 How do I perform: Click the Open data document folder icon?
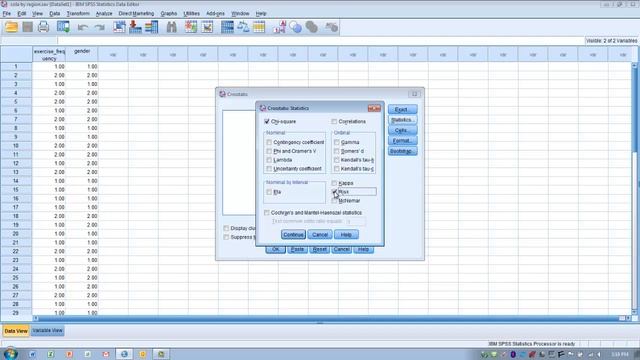[11, 27]
